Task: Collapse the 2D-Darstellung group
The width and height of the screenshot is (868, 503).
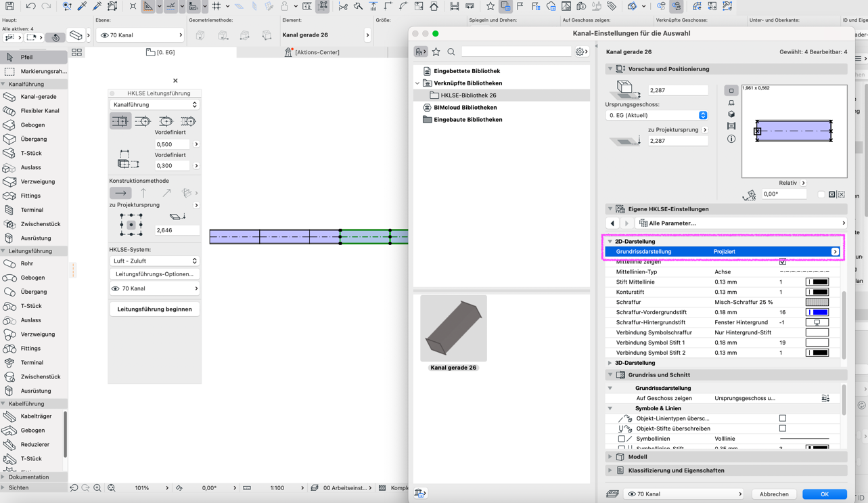Action: 610,242
